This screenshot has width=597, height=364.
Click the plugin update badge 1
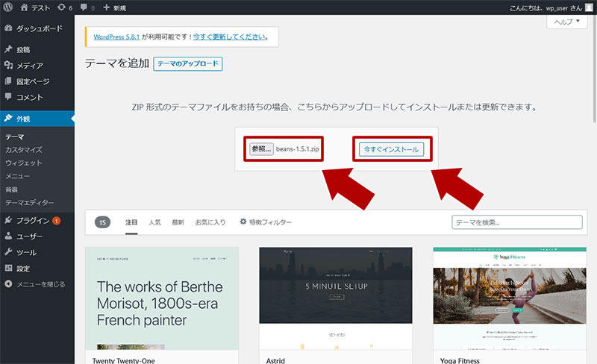coord(57,221)
